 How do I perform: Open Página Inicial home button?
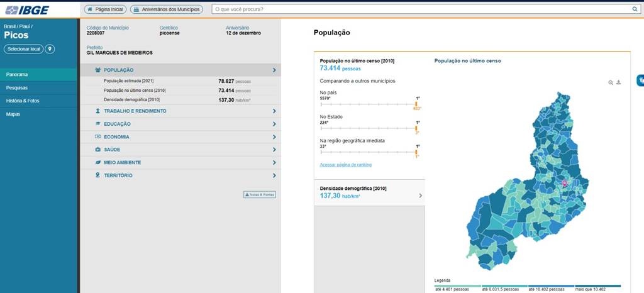point(105,9)
